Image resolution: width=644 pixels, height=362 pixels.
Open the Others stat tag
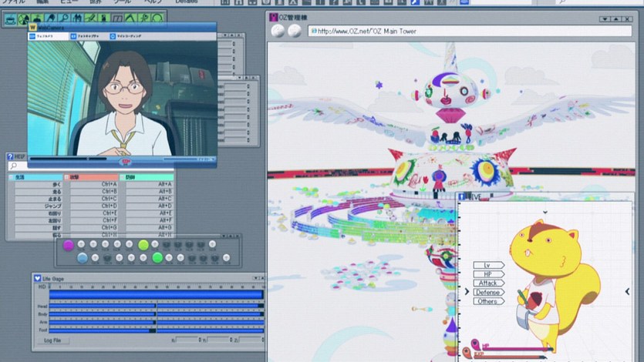tap(490, 301)
